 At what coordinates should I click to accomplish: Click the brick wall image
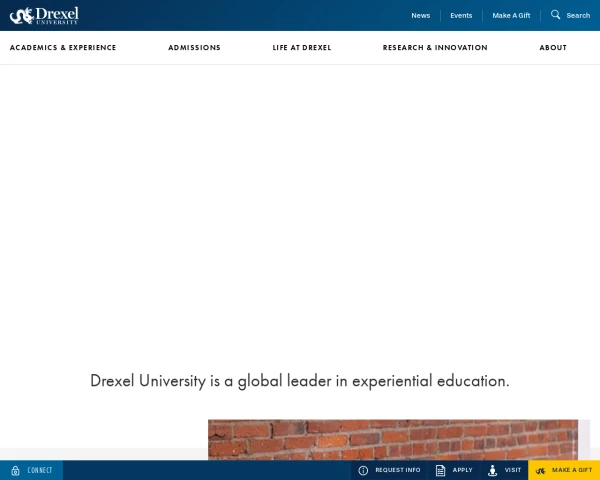click(x=392, y=439)
